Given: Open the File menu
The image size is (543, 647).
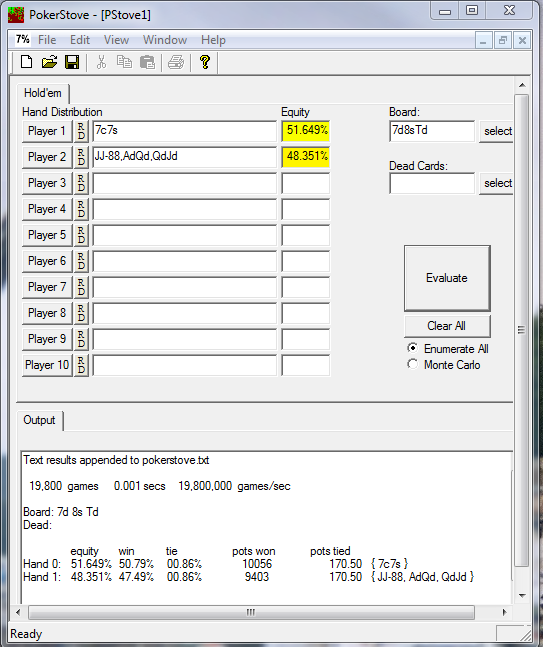Looking at the screenshot, I should 47,40.
